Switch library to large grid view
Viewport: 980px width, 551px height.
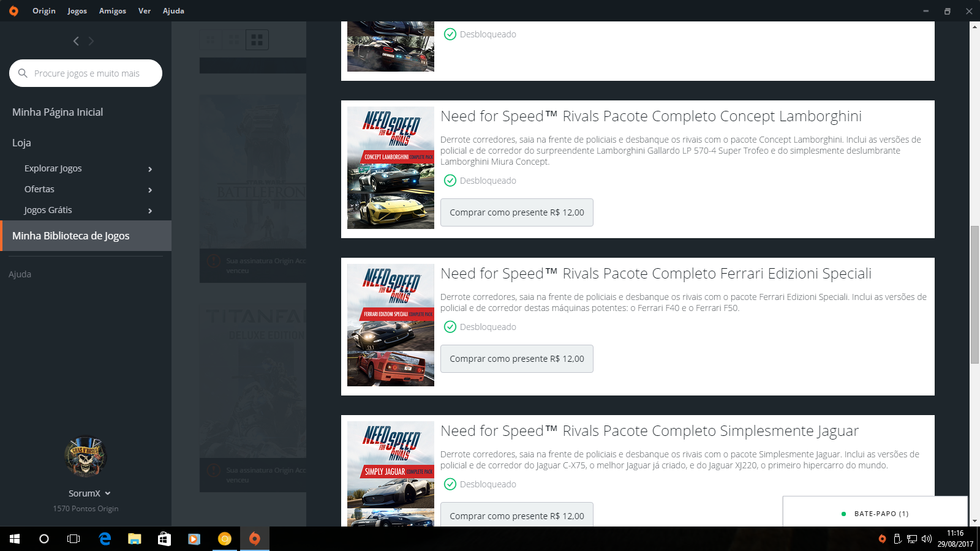coord(257,40)
